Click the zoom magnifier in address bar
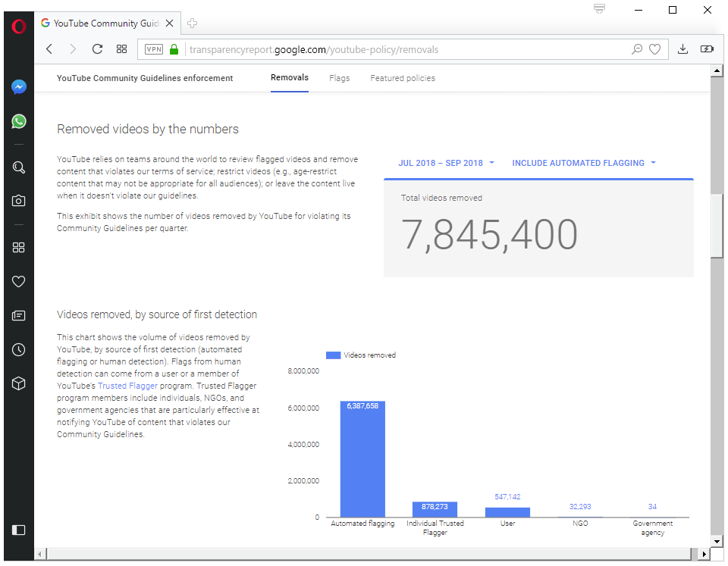This screenshot has width=728, height=566. (x=636, y=49)
